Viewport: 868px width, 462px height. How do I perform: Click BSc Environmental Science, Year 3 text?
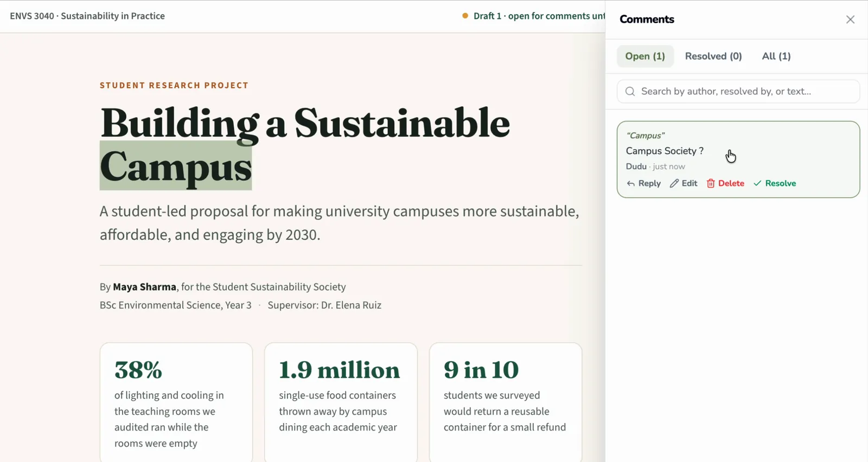click(176, 305)
